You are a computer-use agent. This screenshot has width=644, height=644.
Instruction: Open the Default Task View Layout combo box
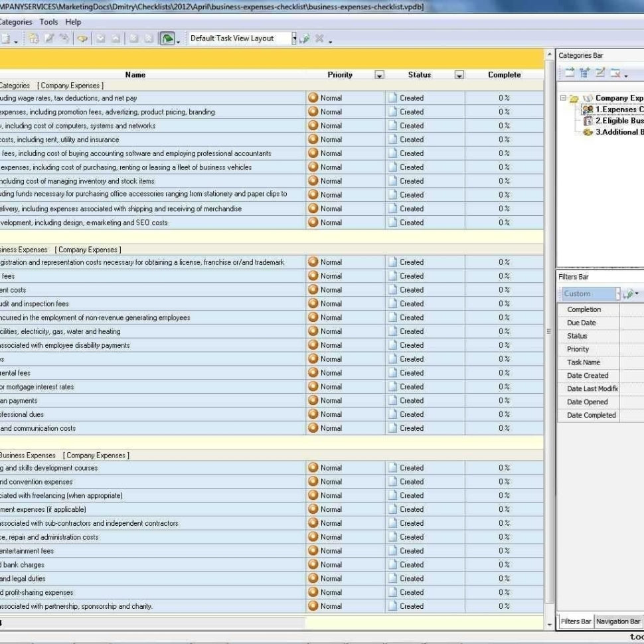click(x=294, y=39)
